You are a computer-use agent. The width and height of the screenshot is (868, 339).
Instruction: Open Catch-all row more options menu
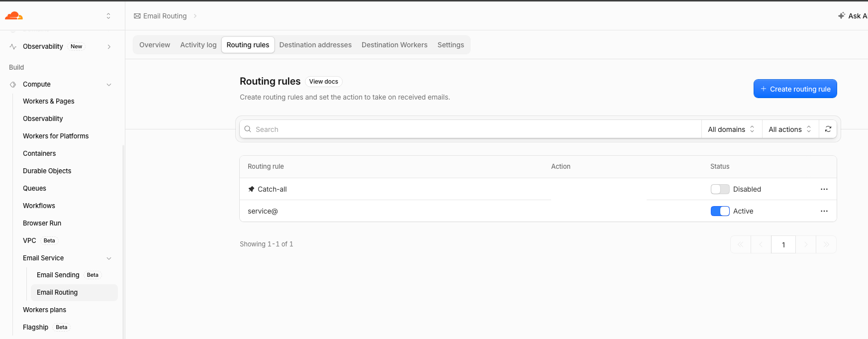tap(824, 189)
